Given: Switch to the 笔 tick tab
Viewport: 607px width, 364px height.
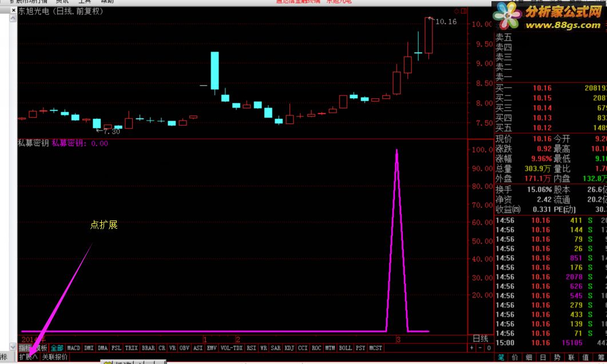Looking at the screenshot, I should 501,357.
